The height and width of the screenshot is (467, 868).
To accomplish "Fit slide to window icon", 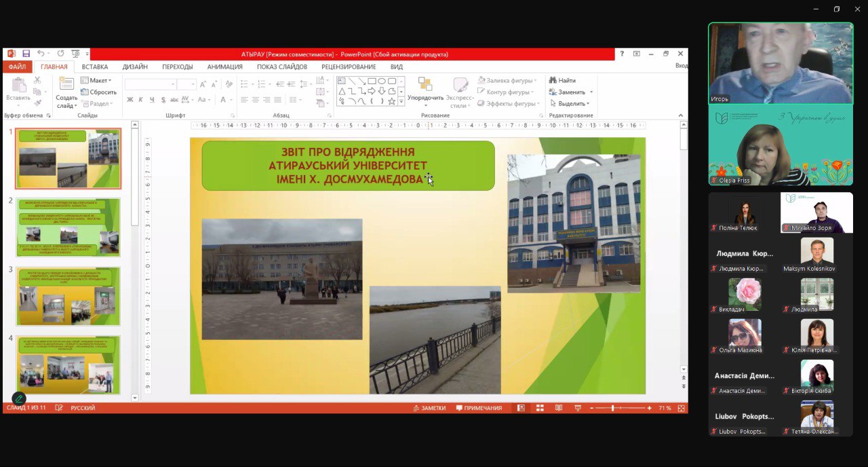I will [x=682, y=408].
